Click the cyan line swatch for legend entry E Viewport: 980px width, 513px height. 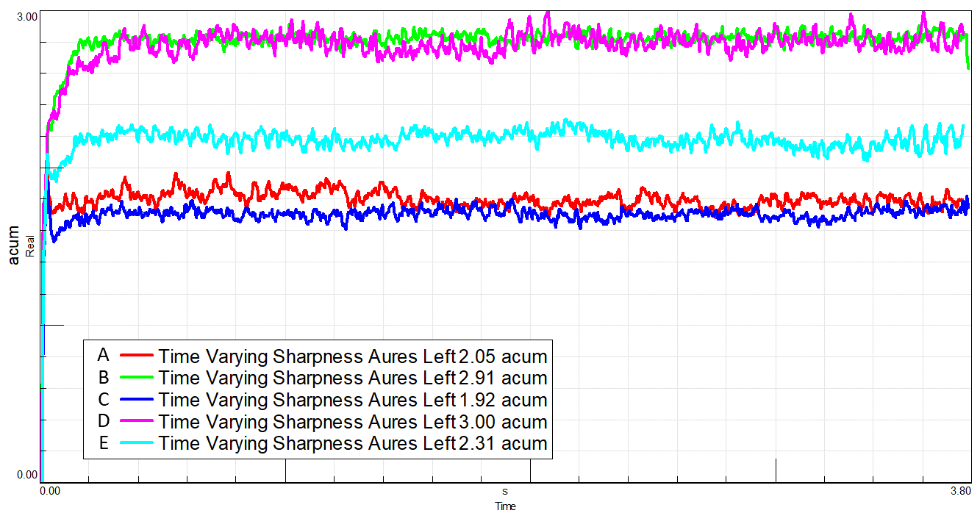pos(135,443)
